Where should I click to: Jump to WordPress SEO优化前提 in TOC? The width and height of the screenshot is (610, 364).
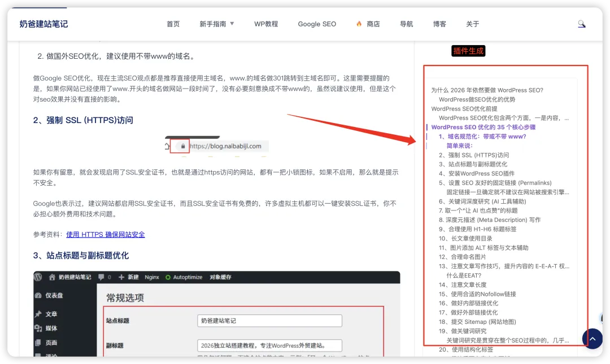pos(464,109)
